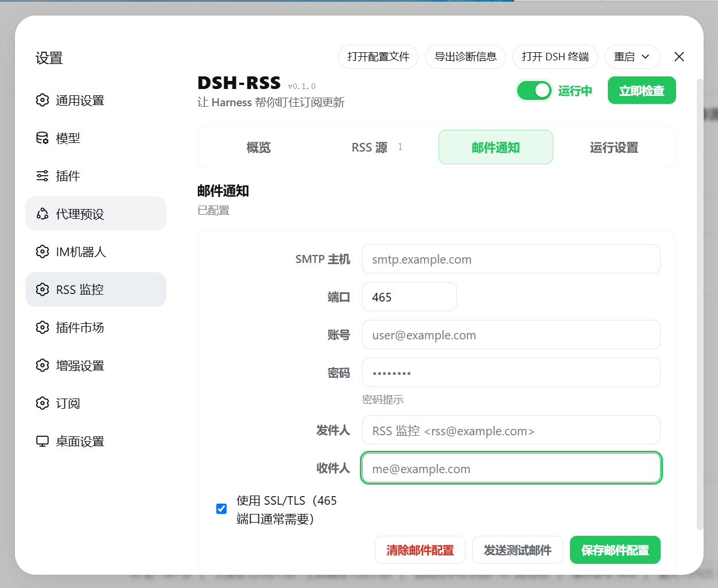Click the 端口 field showing 465
718x588 pixels.
[x=409, y=297]
